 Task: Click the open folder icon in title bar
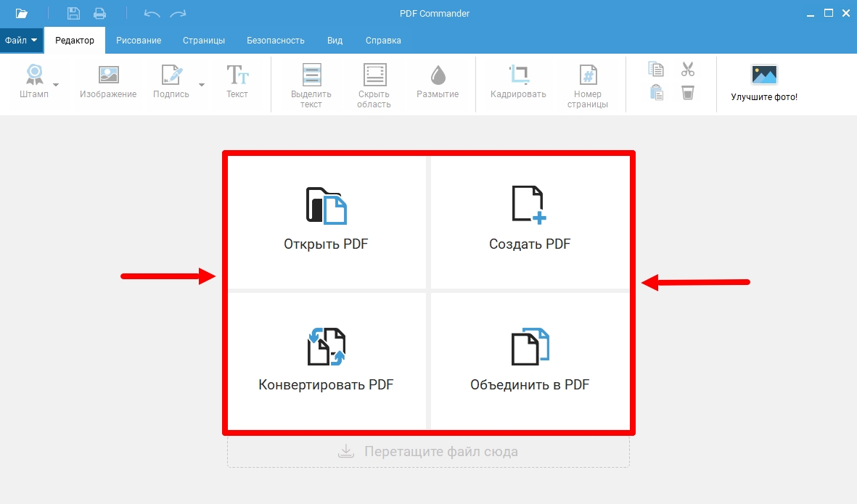click(x=22, y=13)
